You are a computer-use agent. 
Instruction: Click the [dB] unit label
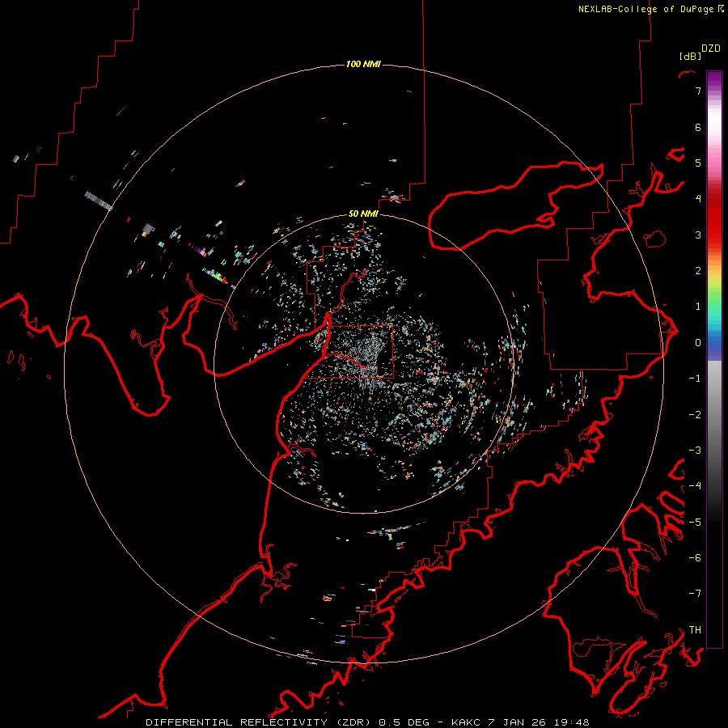[x=690, y=56]
